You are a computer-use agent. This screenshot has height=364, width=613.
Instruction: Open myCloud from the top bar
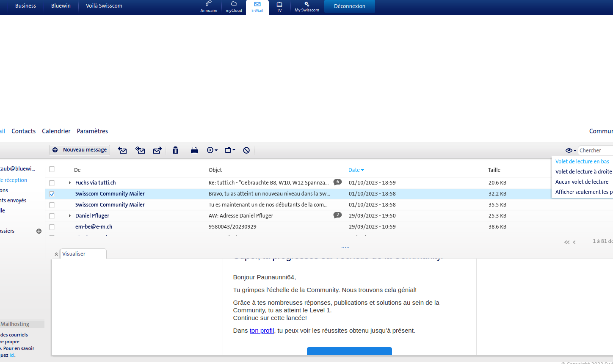pos(234,7)
